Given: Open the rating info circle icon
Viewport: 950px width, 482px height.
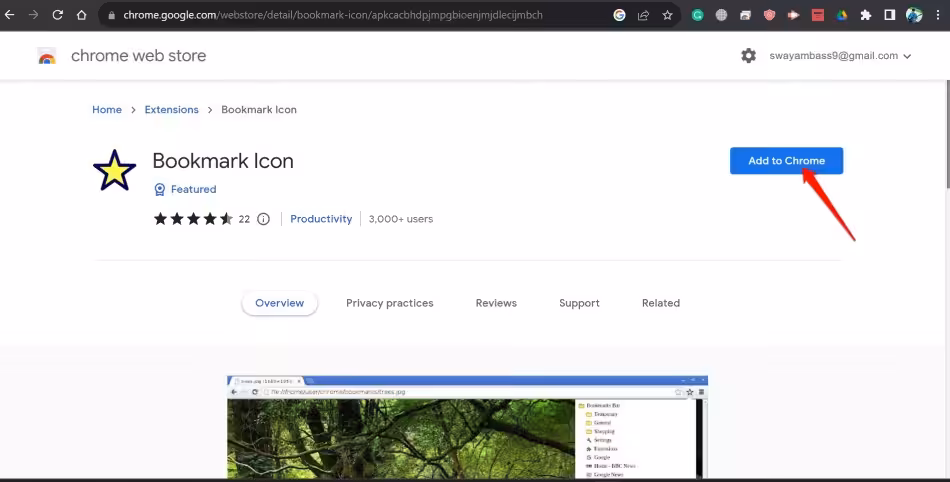Looking at the screenshot, I should pos(263,219).
